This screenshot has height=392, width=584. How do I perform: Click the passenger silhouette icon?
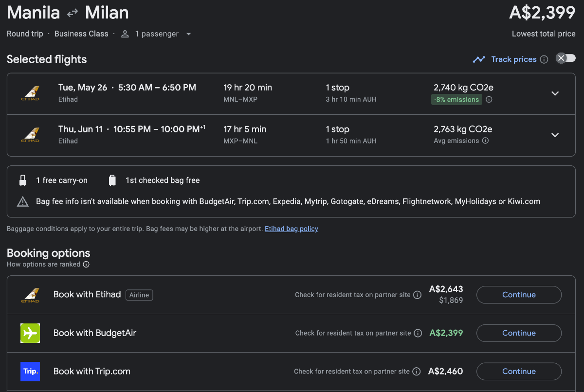click(x=125, y=34)
